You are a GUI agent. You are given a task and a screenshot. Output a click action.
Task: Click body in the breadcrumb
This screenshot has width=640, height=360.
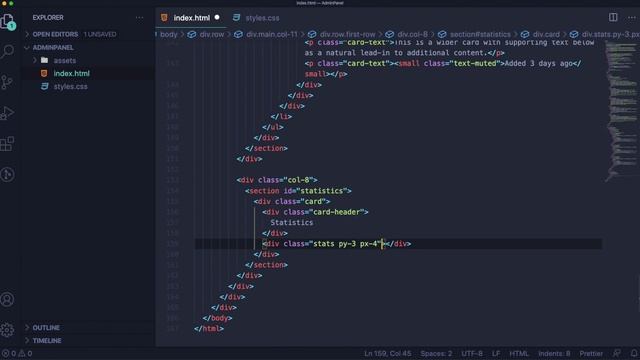tap(169, 35)
